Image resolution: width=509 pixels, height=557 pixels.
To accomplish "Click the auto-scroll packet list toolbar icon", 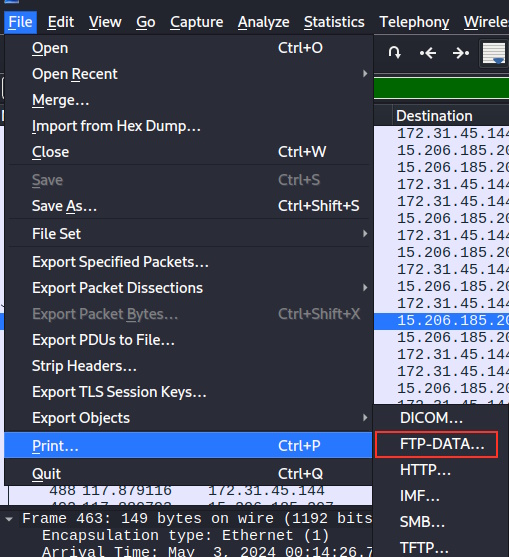I will coord(494,53).
